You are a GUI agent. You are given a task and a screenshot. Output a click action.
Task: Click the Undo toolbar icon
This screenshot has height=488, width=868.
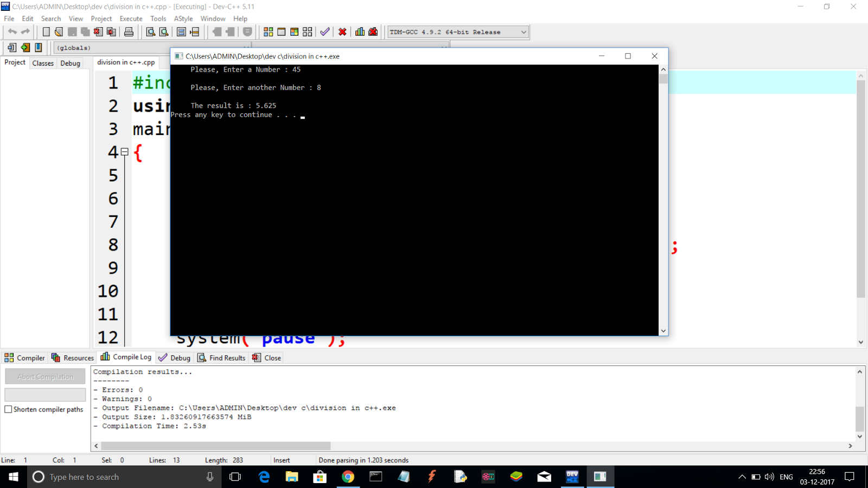tap(12, 32)
